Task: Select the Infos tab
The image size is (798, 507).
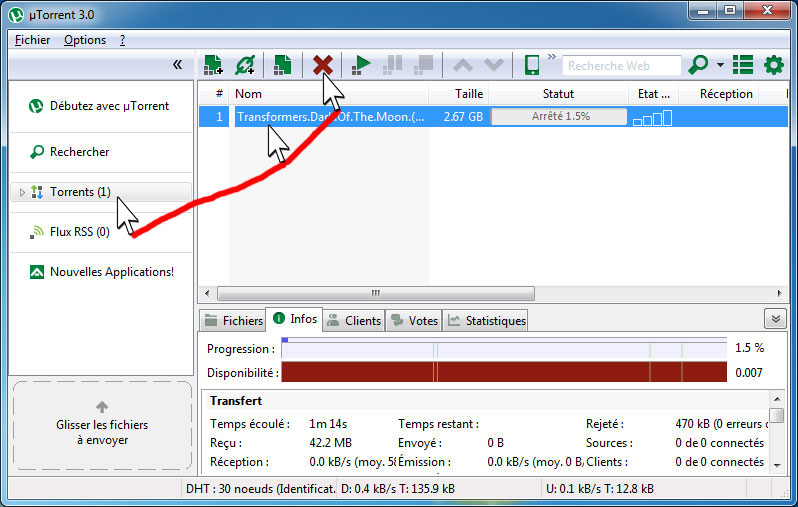Action: pos(294,319)
